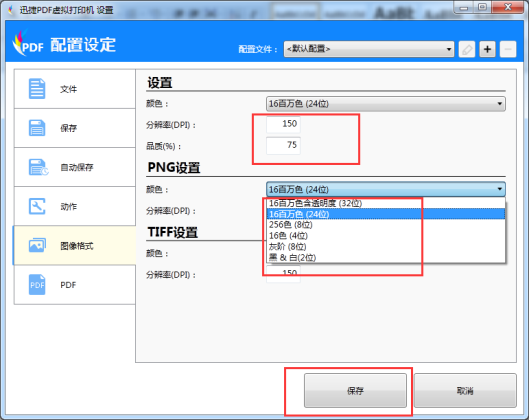
Task: Expand the 配置文件 默认配置 dropdown
Action: 369,49
